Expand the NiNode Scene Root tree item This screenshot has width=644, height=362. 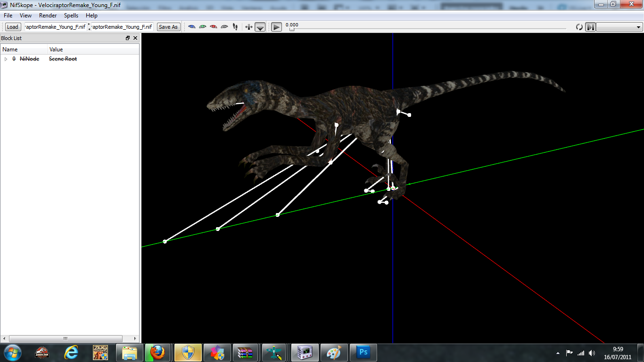[x=6, y=59]
